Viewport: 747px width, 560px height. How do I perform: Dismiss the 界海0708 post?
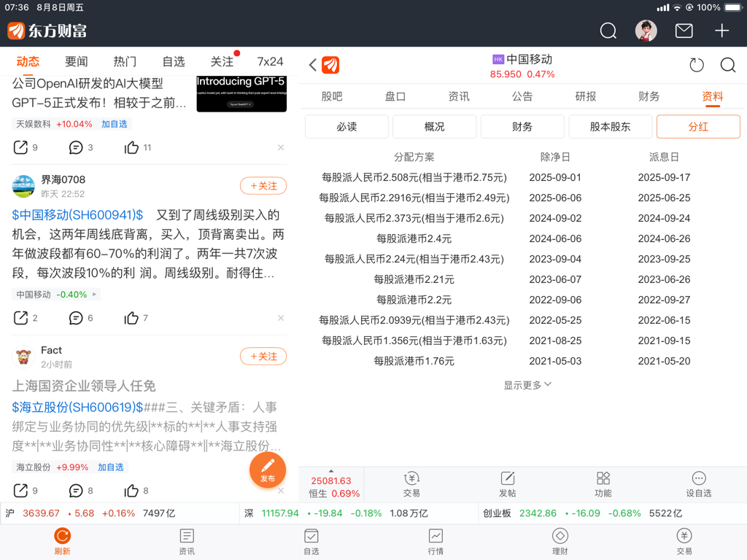tap(281, 318)
